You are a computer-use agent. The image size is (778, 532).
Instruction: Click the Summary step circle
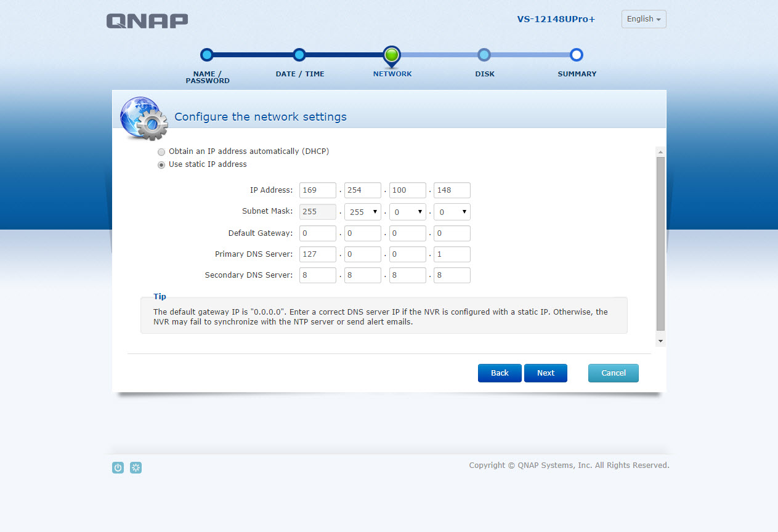click(x=577, y=55)
